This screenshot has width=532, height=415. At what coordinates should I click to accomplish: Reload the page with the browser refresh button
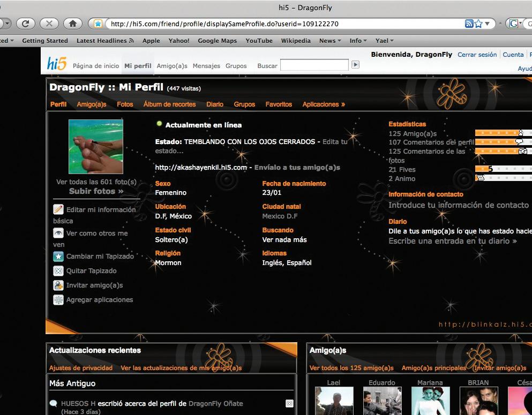click(25, 24)
